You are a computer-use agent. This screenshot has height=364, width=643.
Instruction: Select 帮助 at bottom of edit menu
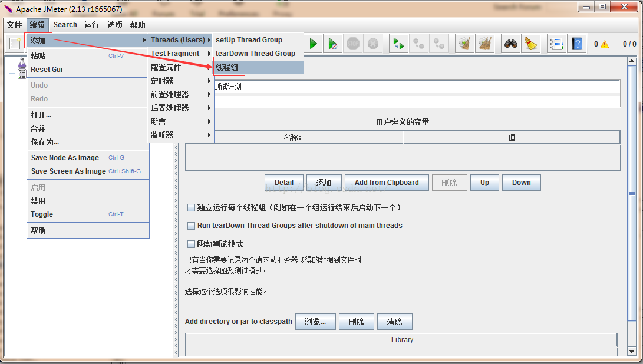pos(88,230)
